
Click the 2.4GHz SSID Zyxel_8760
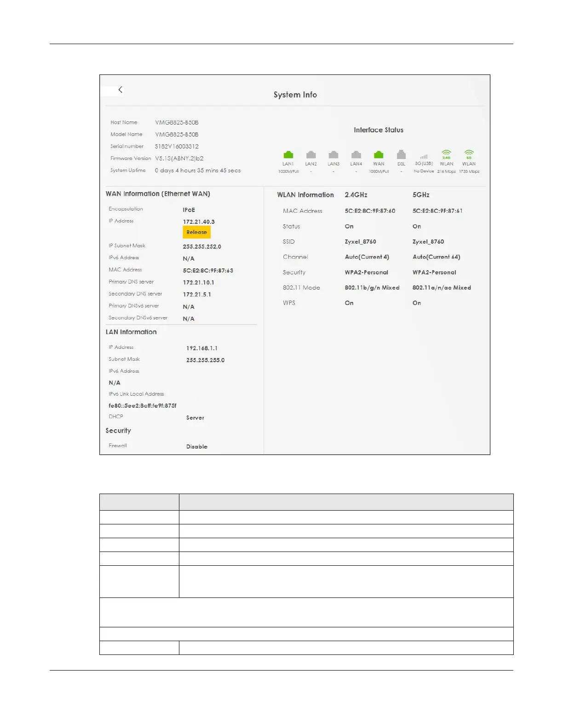(361, 242)
